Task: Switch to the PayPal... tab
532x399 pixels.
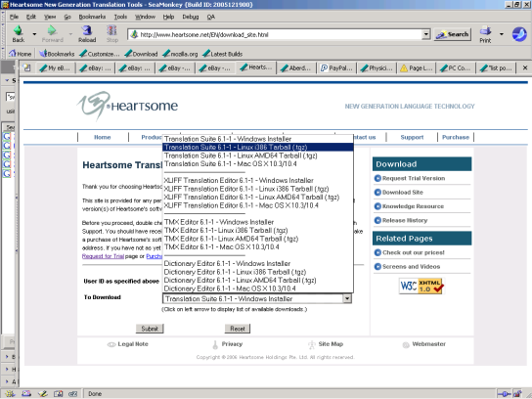Action: coord(335,68)
